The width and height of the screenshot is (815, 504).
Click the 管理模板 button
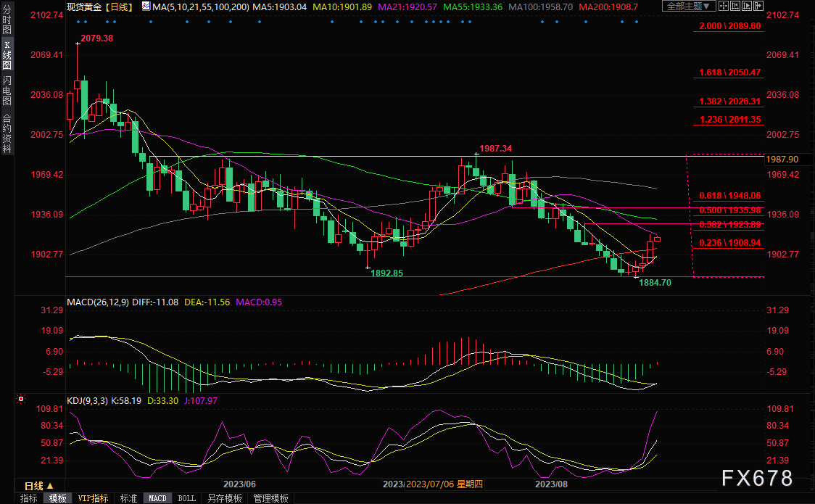[x=270, y=498]
